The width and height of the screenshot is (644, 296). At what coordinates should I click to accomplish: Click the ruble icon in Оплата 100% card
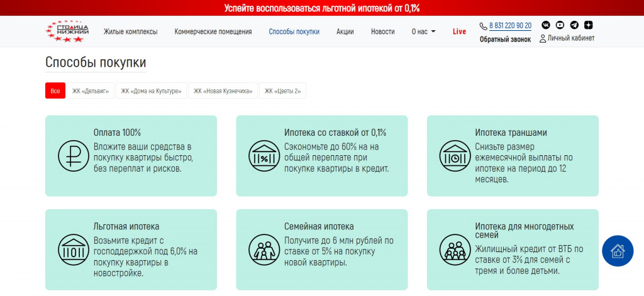tap(74, 156)
